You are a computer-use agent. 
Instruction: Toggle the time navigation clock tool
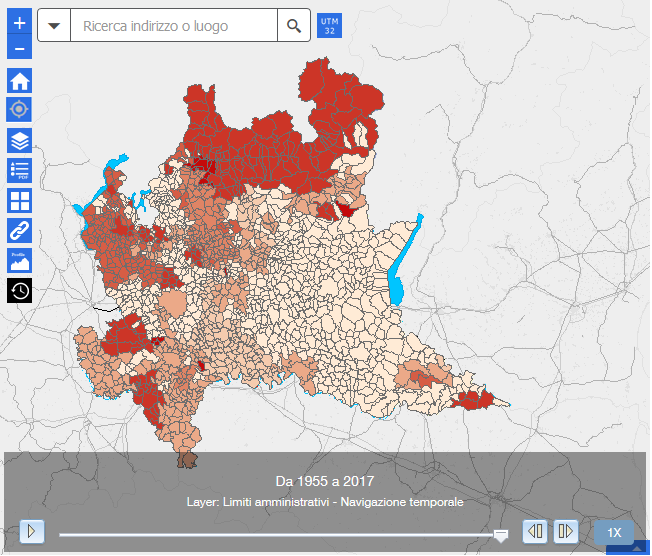pos(20,291)
